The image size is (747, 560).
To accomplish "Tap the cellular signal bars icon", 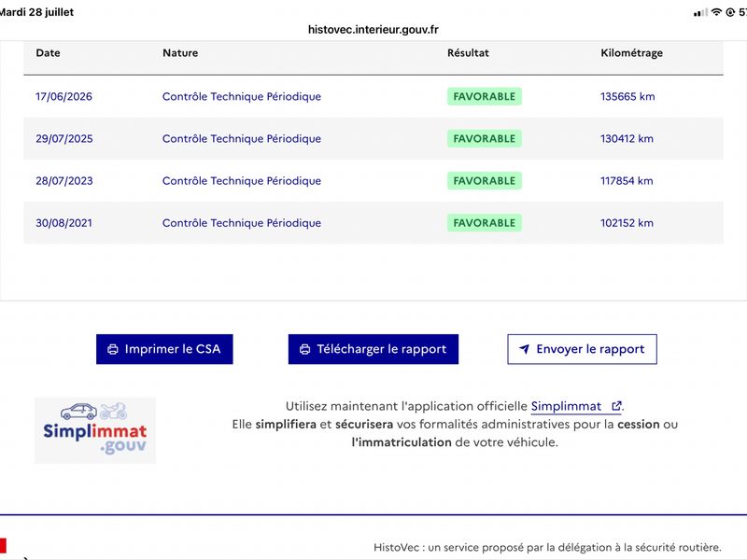I will [701, 13].
